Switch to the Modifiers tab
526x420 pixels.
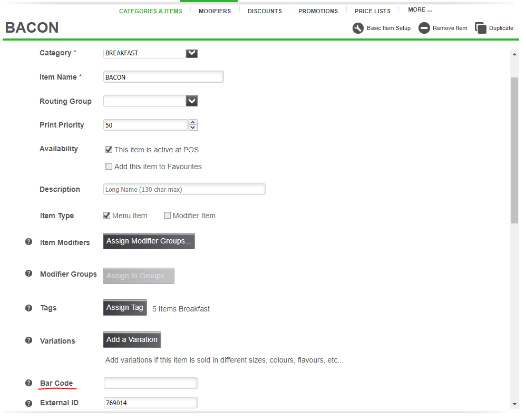215,11
